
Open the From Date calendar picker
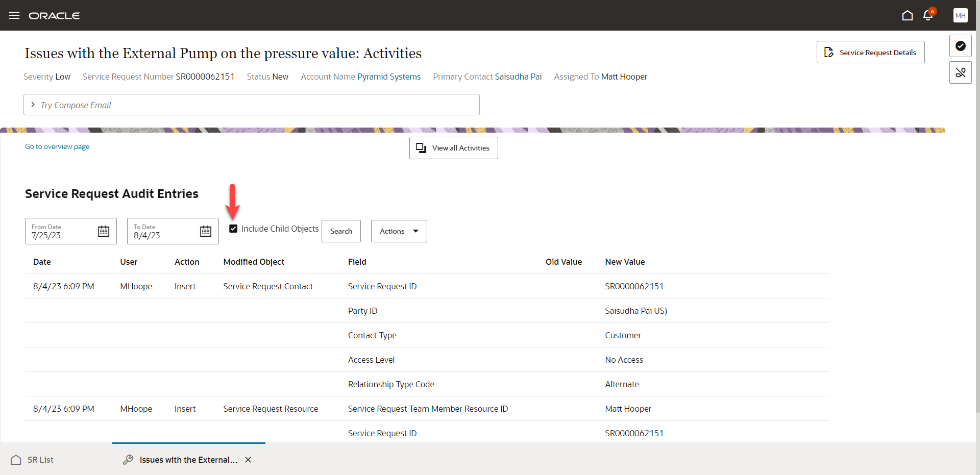click(104, 231)
